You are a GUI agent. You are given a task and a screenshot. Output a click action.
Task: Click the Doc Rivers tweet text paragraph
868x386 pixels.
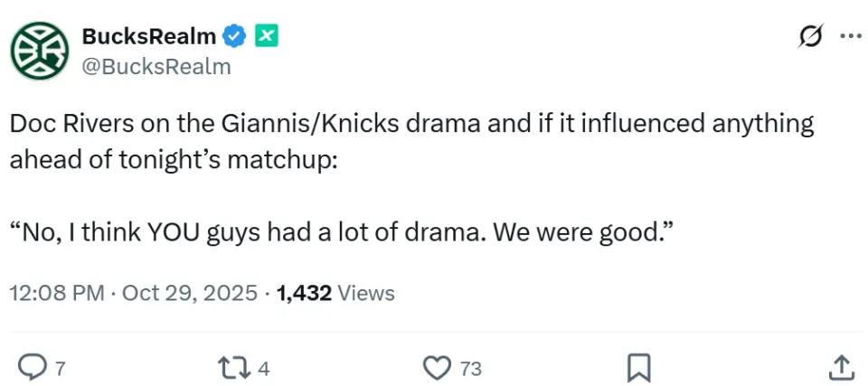point(411,139)
